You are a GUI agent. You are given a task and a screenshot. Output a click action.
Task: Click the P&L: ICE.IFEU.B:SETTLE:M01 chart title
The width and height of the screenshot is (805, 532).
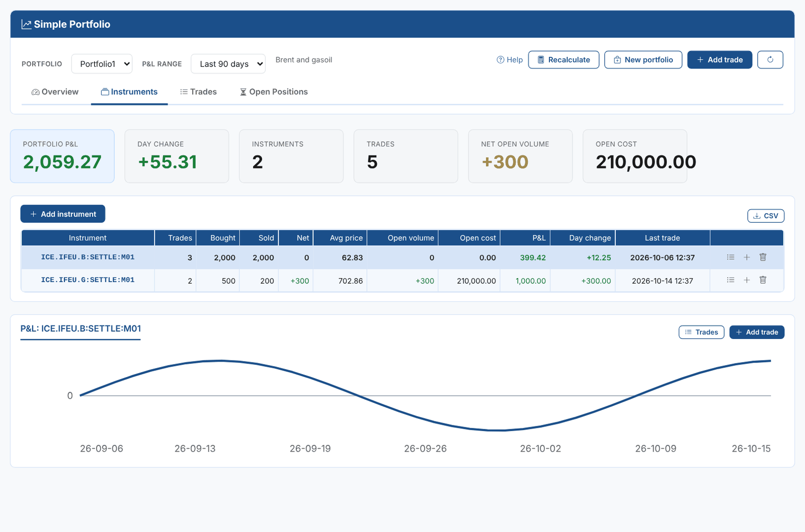click(x=80, y=328)
